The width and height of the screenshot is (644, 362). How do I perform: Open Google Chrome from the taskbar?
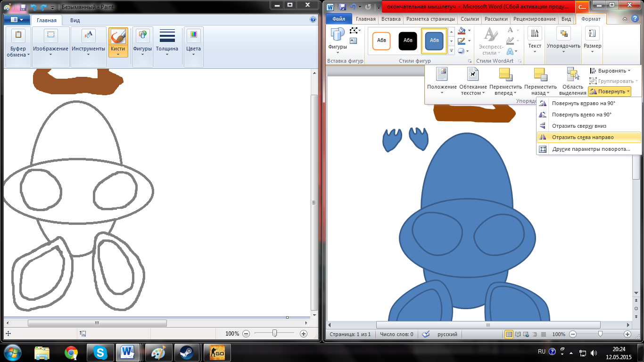[x=71, y=352]
